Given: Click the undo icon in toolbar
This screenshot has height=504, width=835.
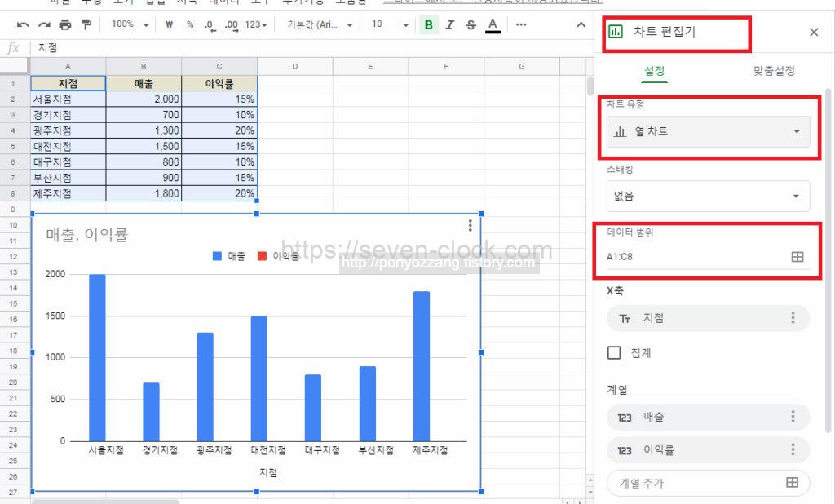Looking at the screenshot, I should pos(23,25).
